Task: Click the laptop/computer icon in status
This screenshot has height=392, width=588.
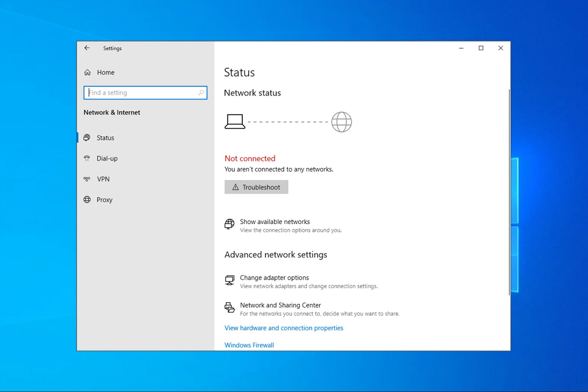Action: 235,122
